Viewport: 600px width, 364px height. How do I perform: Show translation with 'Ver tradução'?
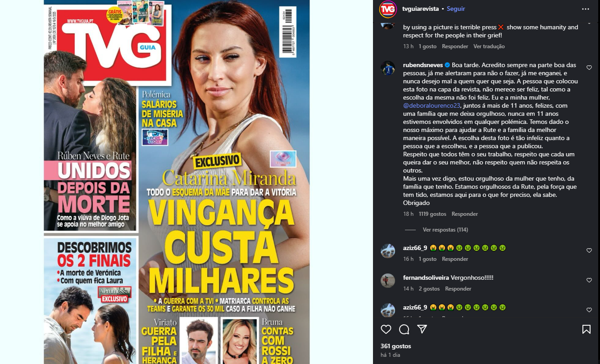489,46
